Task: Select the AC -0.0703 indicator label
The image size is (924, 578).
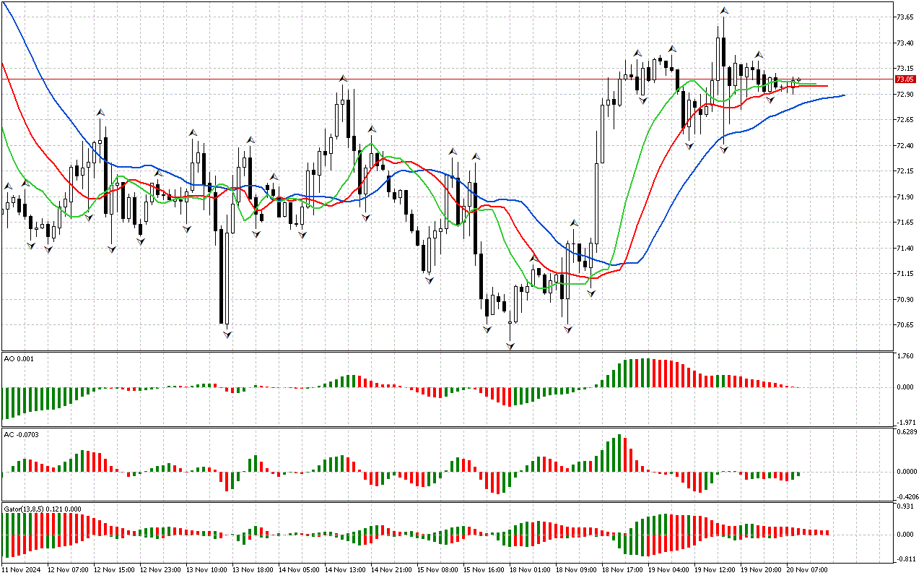Action: (22, 434)
